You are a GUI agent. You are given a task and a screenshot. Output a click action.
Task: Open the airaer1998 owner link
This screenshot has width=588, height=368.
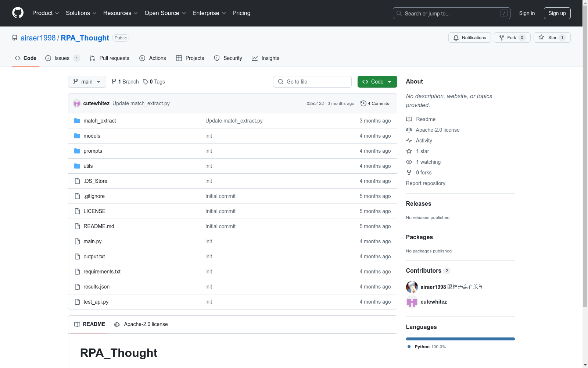38,38
